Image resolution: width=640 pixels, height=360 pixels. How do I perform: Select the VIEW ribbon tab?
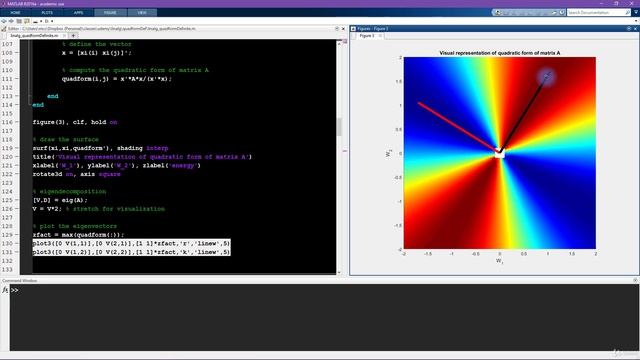[x=142, y=13]
